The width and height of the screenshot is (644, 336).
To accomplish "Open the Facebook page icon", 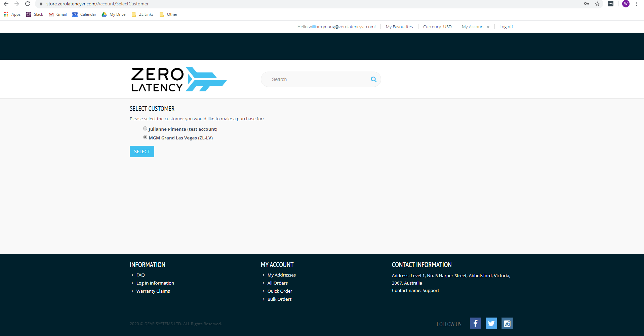I will pyautogui.click(x=475, y=323).
